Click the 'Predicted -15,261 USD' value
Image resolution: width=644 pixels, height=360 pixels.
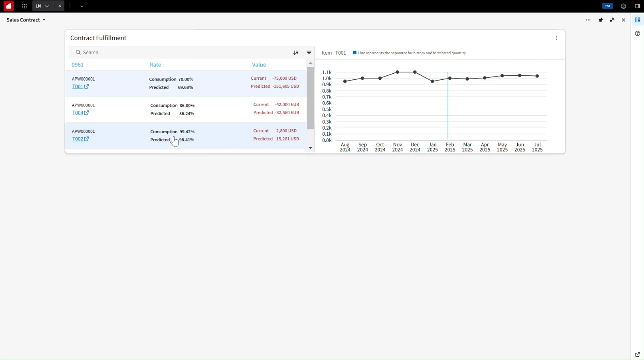[276, 139]
